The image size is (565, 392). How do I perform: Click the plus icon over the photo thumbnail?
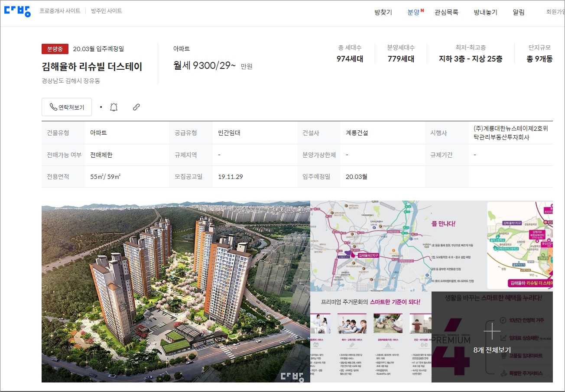click(492, 331)
